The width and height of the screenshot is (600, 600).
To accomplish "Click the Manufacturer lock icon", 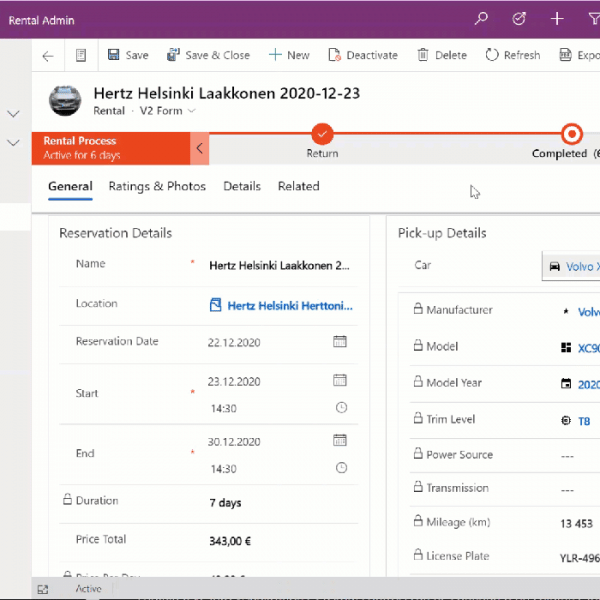I will (418, 308).
